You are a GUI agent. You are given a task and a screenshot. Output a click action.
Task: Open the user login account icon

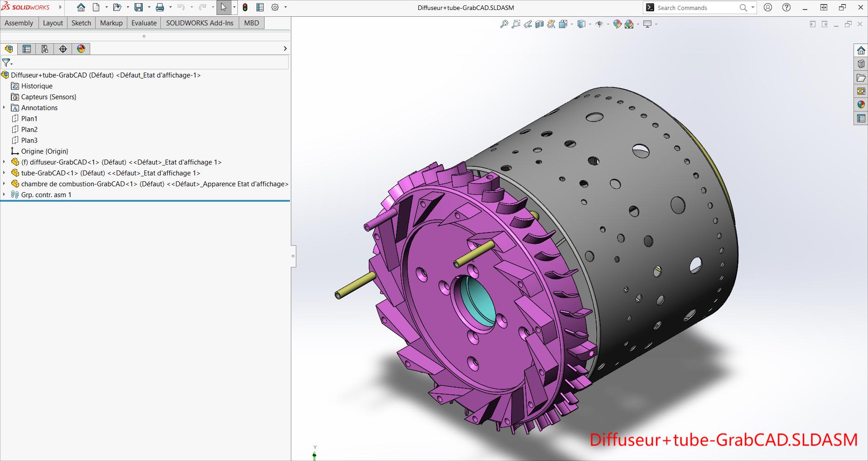[768, 7]
